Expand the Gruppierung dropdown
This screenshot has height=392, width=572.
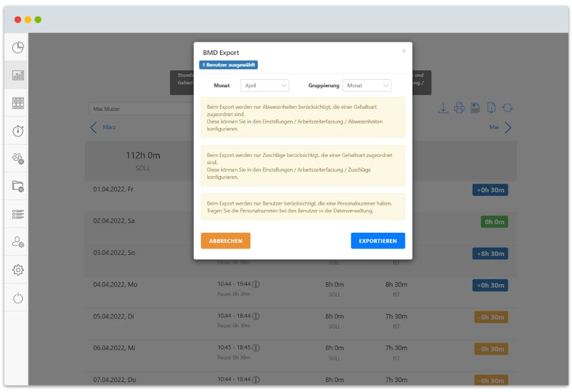[367, 86]
